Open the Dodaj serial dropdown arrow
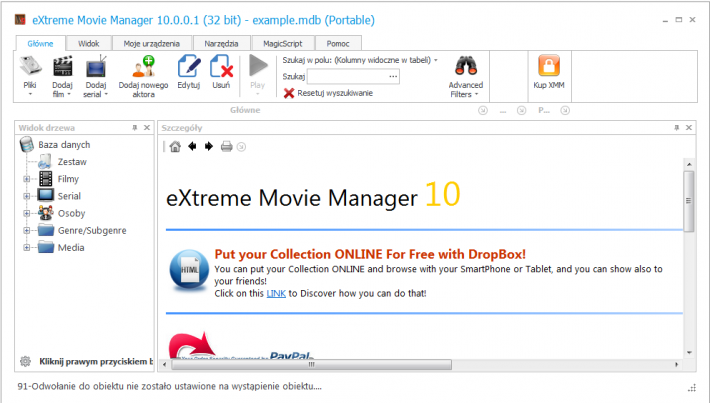Screen dimensions: 710x403 click(x=106, y=94)
